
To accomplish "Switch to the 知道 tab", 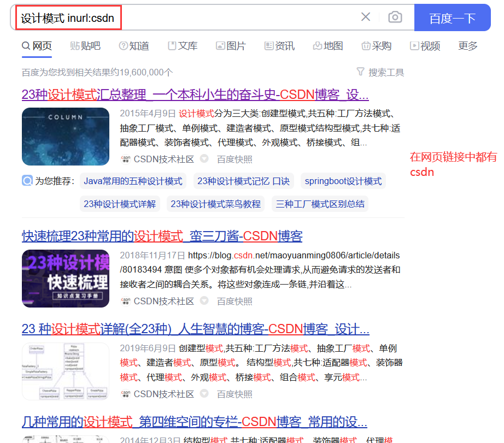I will pos(134,46).
